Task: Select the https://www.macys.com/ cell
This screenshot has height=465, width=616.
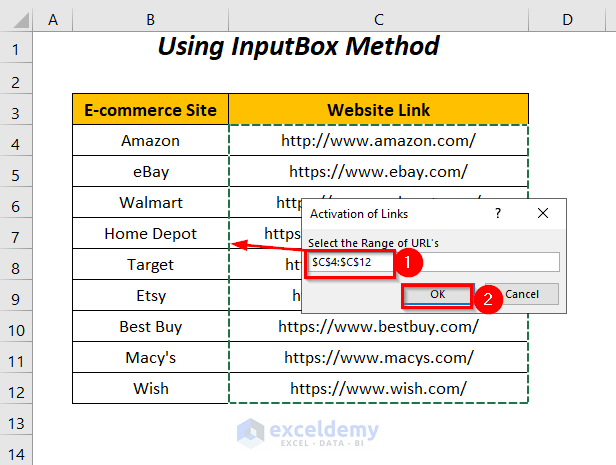Action: point(378,357)
